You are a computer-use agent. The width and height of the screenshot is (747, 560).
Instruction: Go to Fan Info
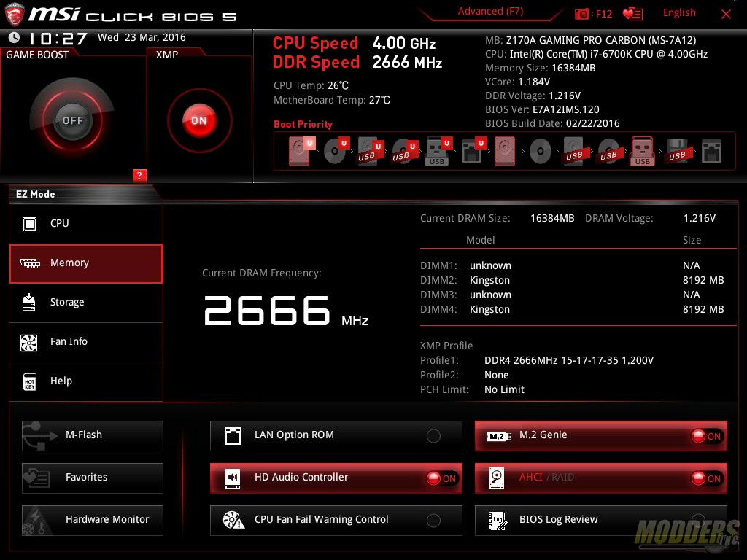tap(86, 343)
